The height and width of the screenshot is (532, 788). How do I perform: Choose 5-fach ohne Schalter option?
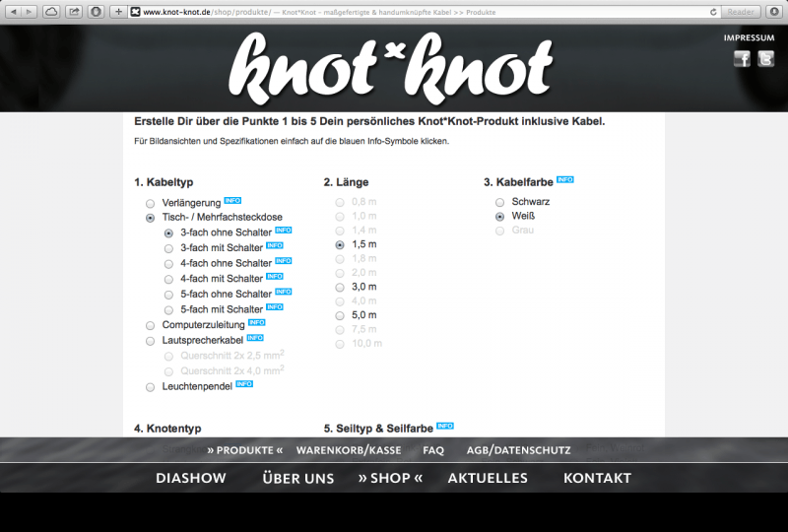(x=168, y=296)
